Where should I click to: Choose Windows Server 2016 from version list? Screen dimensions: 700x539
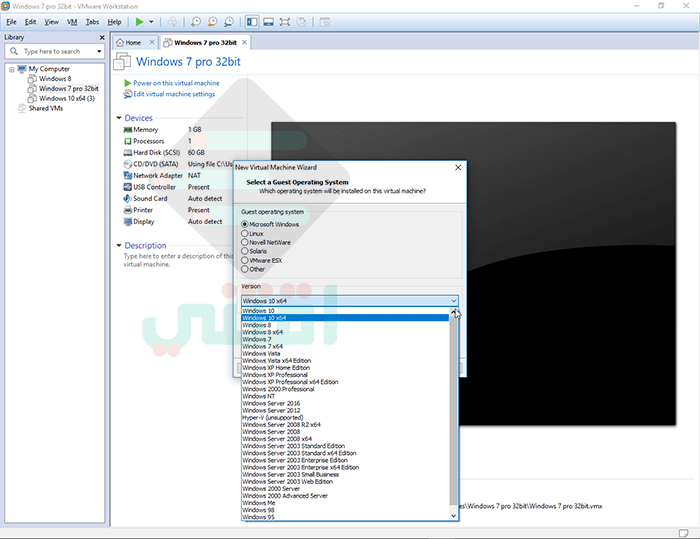(x=345, y=403)
